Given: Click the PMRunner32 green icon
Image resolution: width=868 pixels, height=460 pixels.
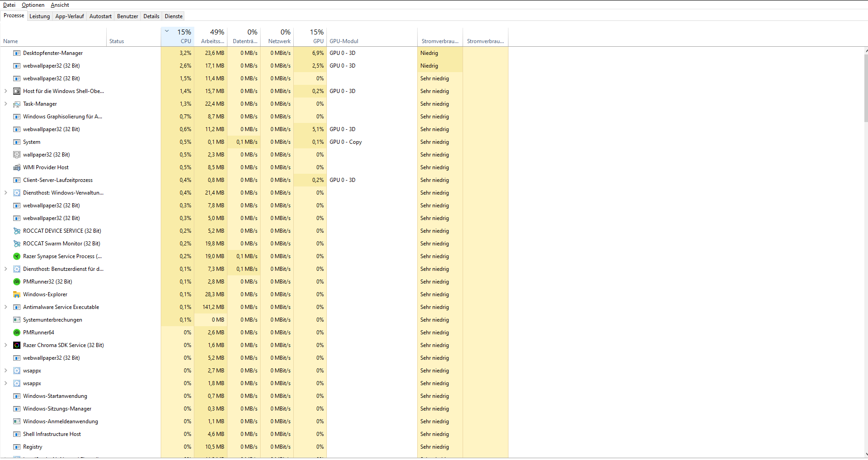Looking at the screenshot, I should (x=17, y=282).
